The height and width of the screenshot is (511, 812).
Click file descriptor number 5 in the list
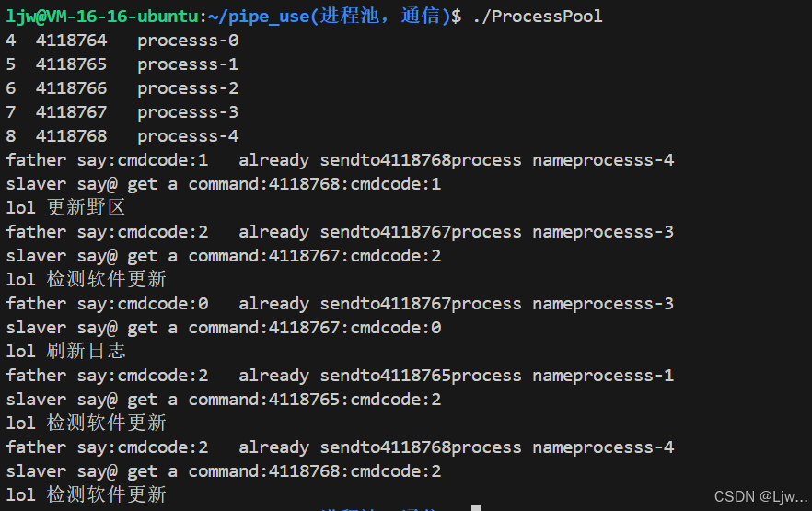[x=10, y=64]
